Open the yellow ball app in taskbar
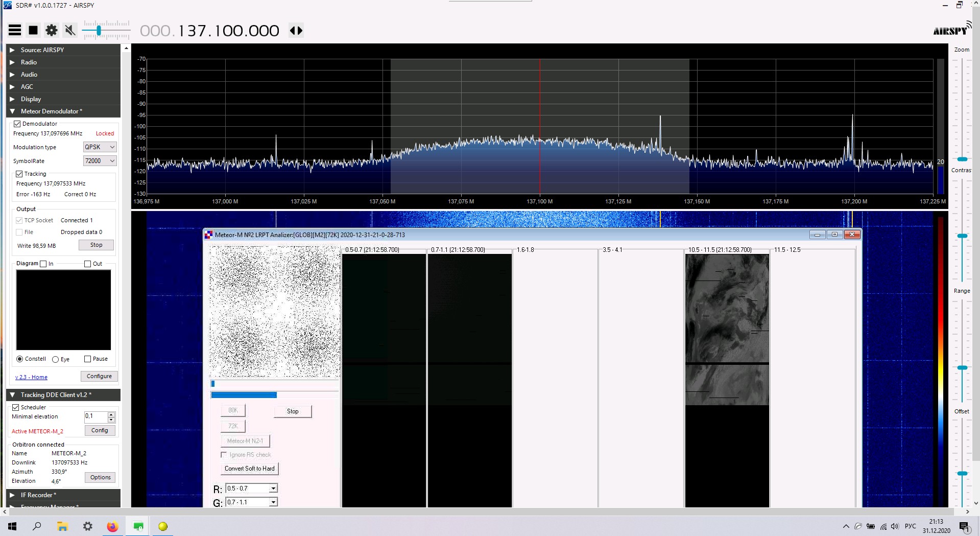 point(163,526)
